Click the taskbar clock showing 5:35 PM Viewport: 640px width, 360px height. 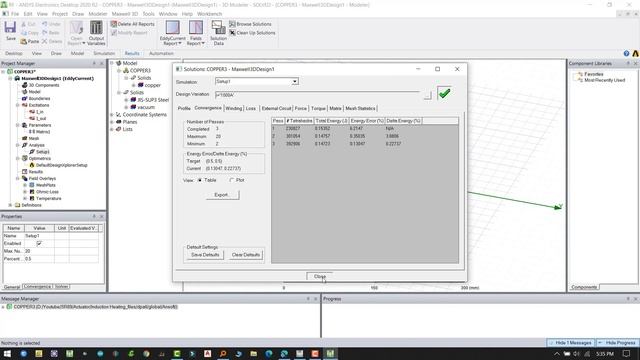[x=605, y=353]
